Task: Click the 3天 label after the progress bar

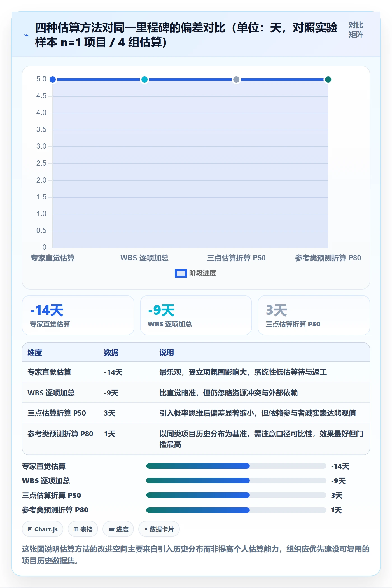Action: 337,495
